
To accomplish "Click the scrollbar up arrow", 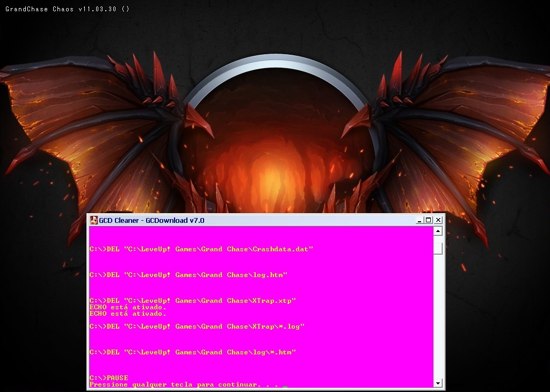I will click(x=437, y=230).
